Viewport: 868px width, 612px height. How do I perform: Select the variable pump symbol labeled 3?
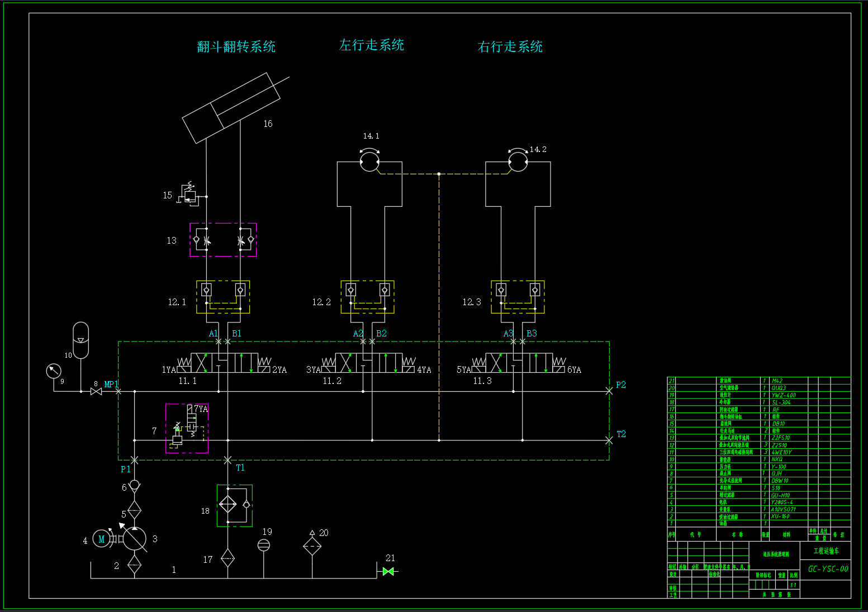click(134, 538)
